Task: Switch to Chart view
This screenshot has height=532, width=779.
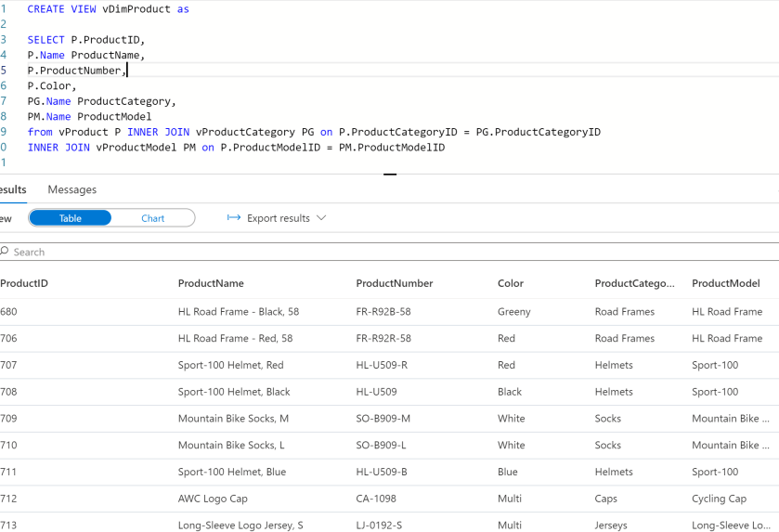Action: pyautogui.click(x=152, y=218)
